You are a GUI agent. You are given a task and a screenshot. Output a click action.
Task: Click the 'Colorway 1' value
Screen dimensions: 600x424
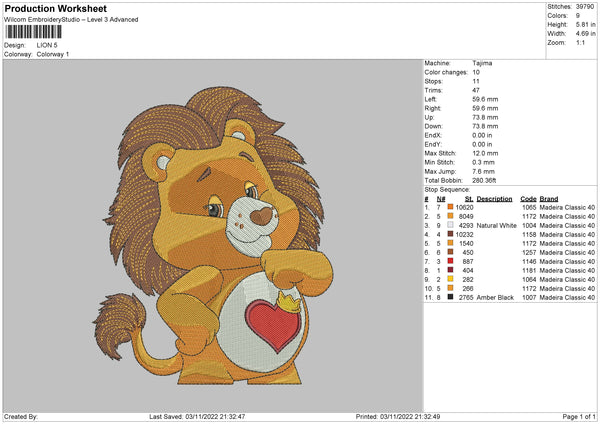point(53,54)
